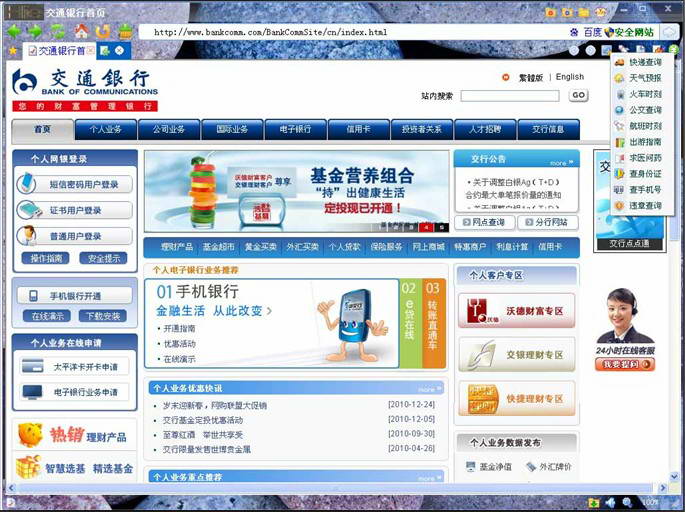
Task: Click the 在线演示 button under mobile banking
Action: 47,316
